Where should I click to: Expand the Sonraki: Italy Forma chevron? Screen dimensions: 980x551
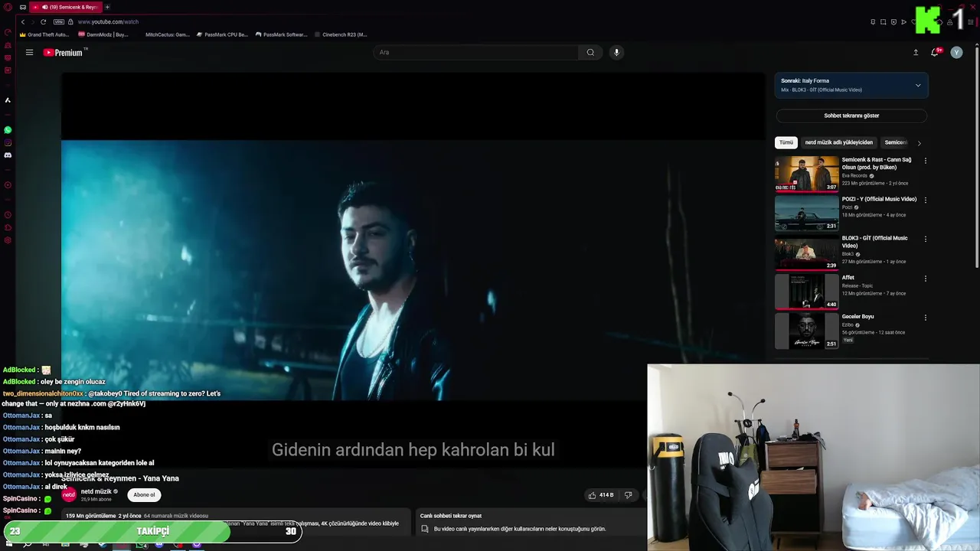918,85
